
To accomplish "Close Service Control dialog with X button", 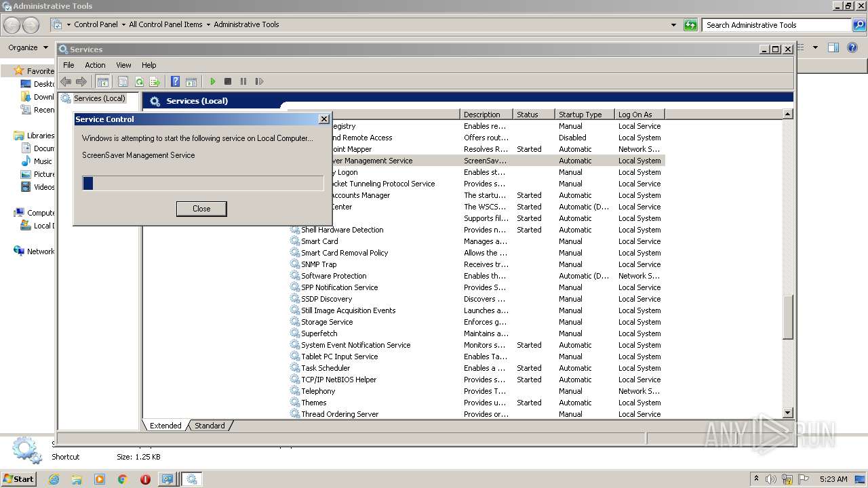I will 323,119.
